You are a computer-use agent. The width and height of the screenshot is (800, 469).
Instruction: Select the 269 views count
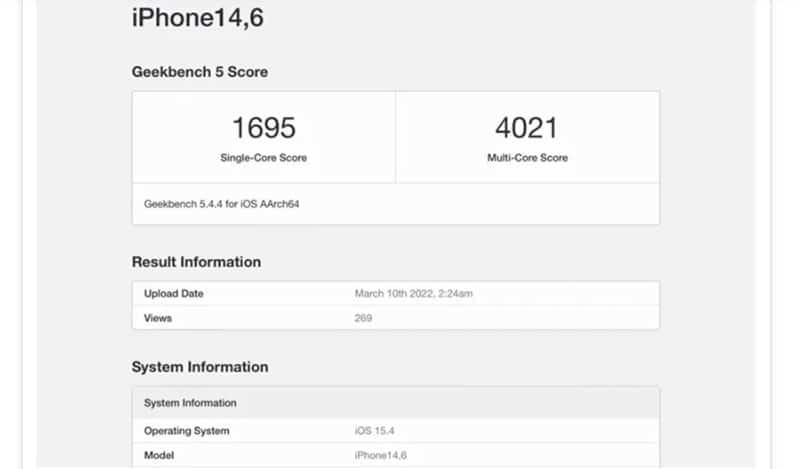[363, 318]
